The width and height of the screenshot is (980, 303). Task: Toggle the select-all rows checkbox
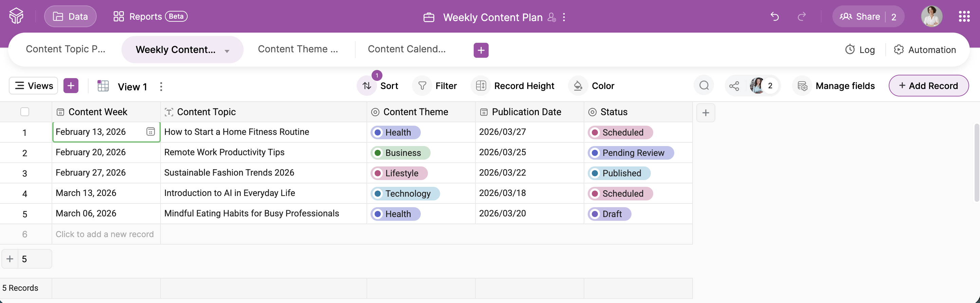pos(25,112)
